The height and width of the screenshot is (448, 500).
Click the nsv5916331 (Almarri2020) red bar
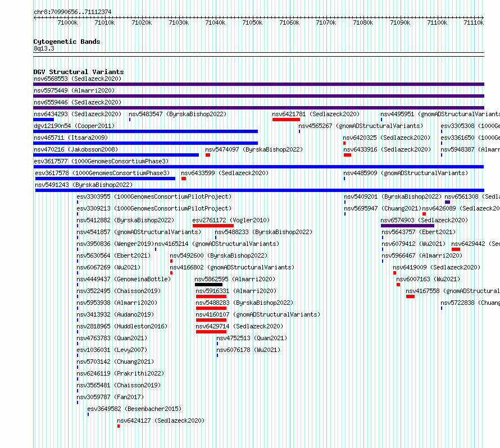click(211, 296)
